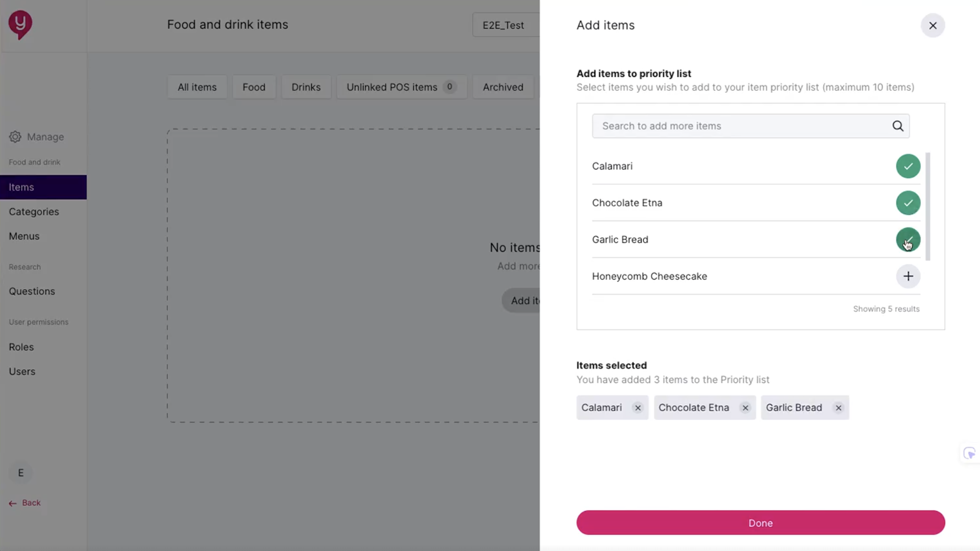
Task: Remove Chocolate Etna chip with its X
Action: coord(745,407)
